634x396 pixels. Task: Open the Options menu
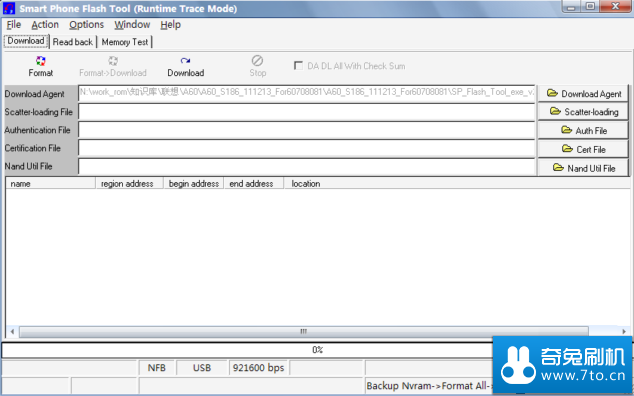(87, 25)
